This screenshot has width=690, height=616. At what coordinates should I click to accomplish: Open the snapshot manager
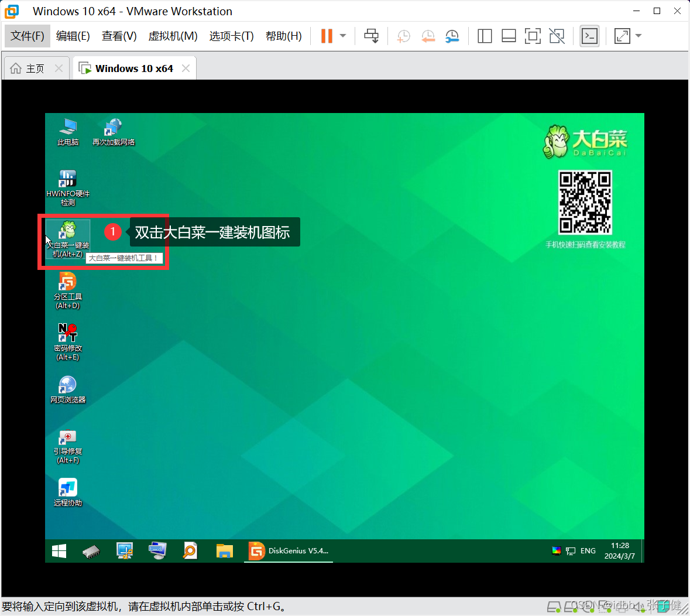[452, 36]
